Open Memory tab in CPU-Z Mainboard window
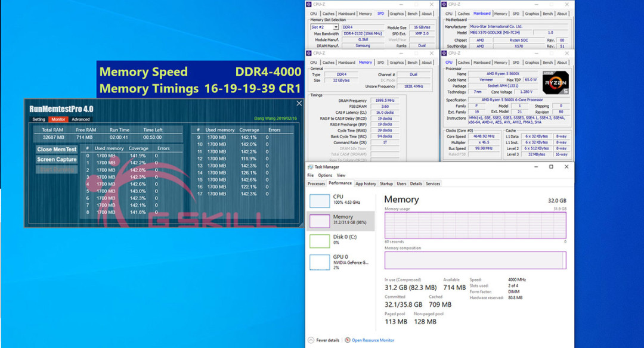The height and width of the screenshot is (348, 644). [500, 14]
